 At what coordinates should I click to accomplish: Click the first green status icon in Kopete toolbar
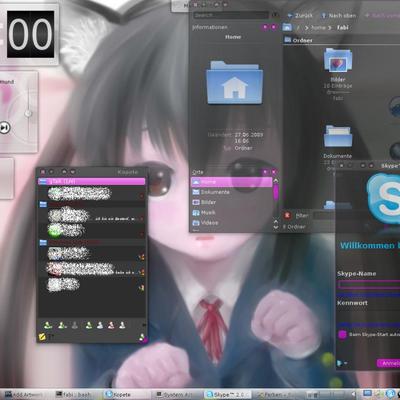pyautogui.click(x=48, y=325)
